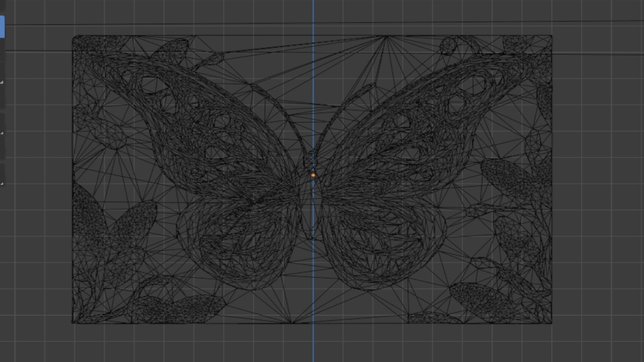This screenshot has width=644, height=362.
Task: Click the orange object origin point
Action: 313,175
